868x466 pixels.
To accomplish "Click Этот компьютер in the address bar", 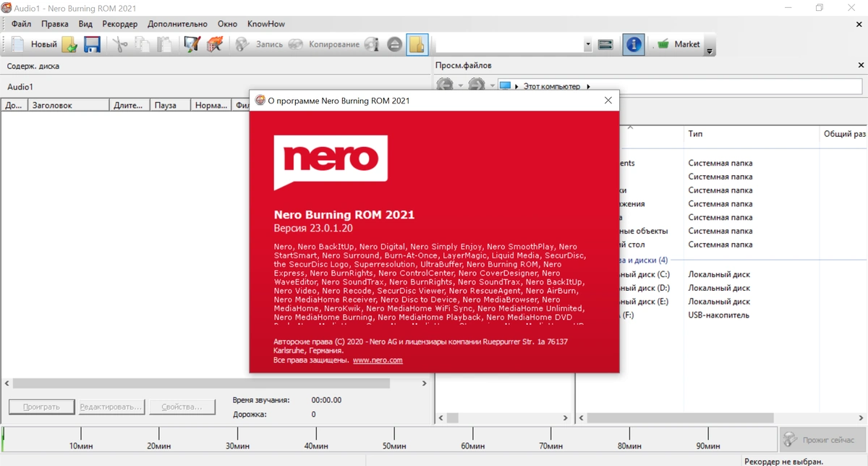I will (x=552, y=86).
